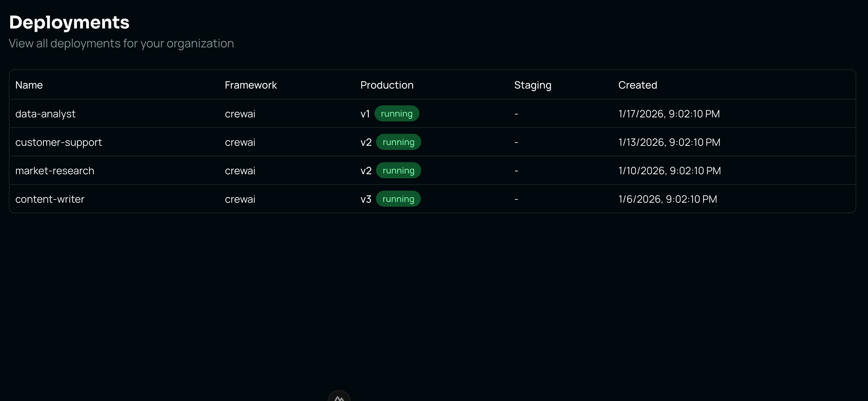
Task: Click the running badge for data-analyst
Action: pyautogui.click(x=397, y=113)
